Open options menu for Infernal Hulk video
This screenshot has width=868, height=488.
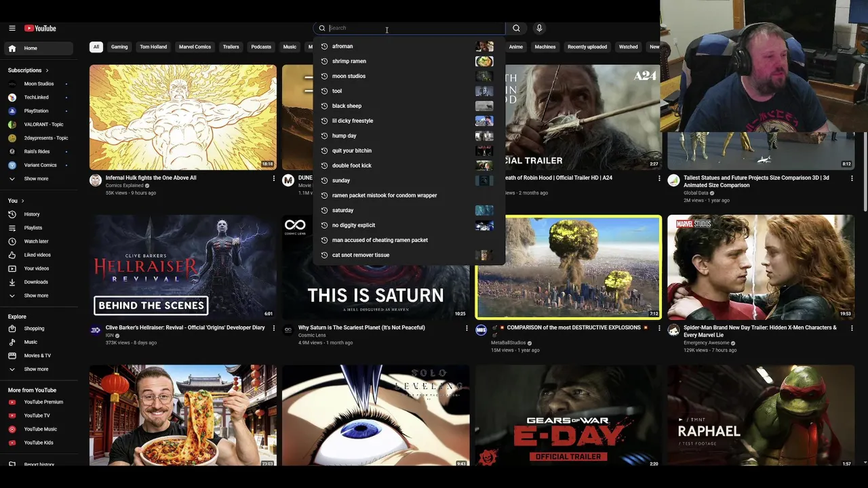[x=274, y=178]
